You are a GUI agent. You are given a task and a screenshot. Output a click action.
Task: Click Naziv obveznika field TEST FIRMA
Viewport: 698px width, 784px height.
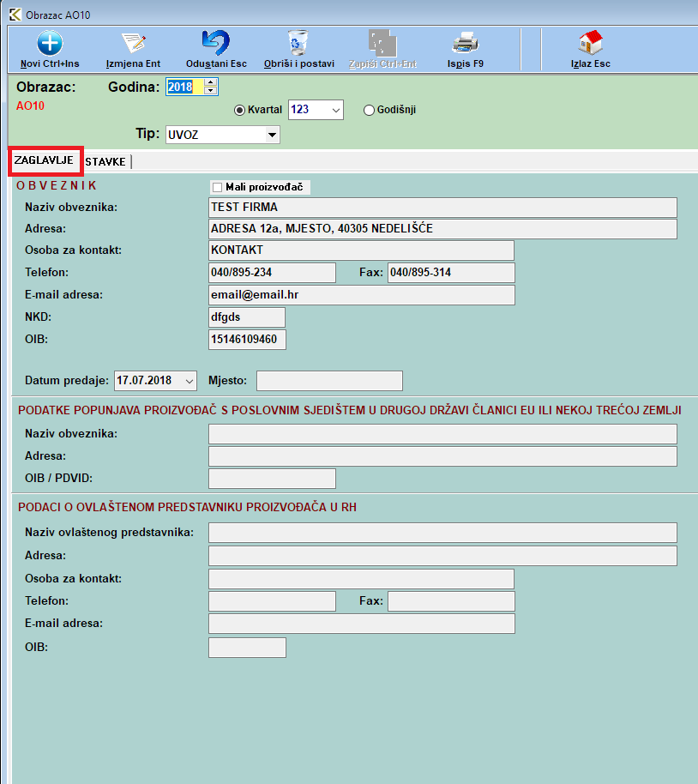coord(442,208)
